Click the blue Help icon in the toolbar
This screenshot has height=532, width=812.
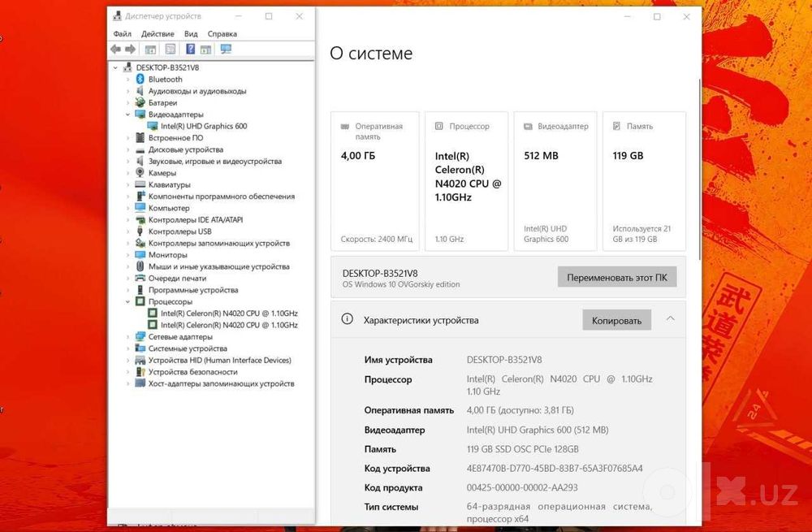[190, 50]
